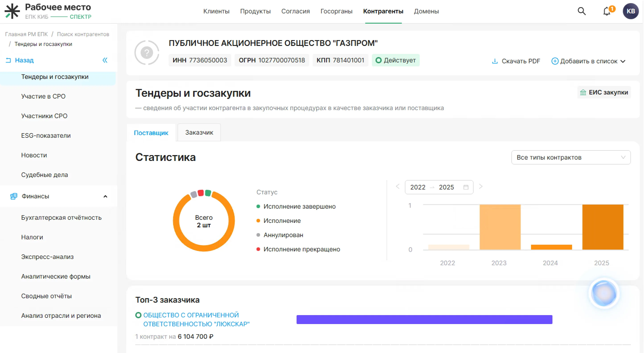This screenshot has height=353, width=644.
Task: Collapse the Финансы section chevron
Action: [105, 197]
